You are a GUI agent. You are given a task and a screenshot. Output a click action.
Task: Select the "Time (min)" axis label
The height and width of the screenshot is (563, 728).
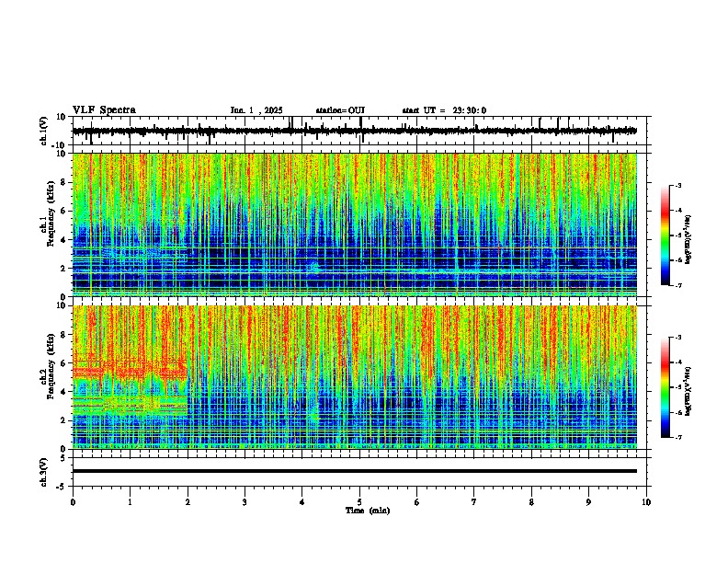(x=368, y=511)
